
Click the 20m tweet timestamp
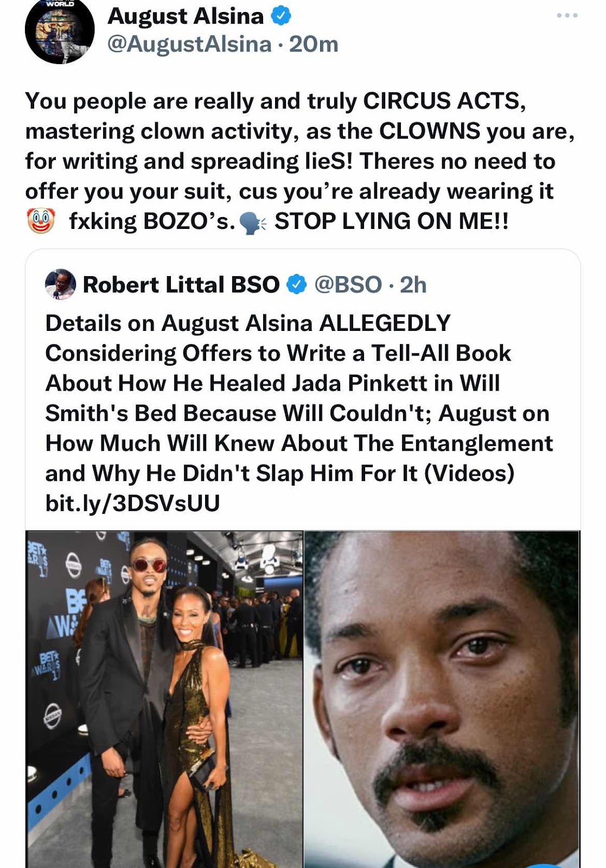pyautogui.click(x=314, y=44)
